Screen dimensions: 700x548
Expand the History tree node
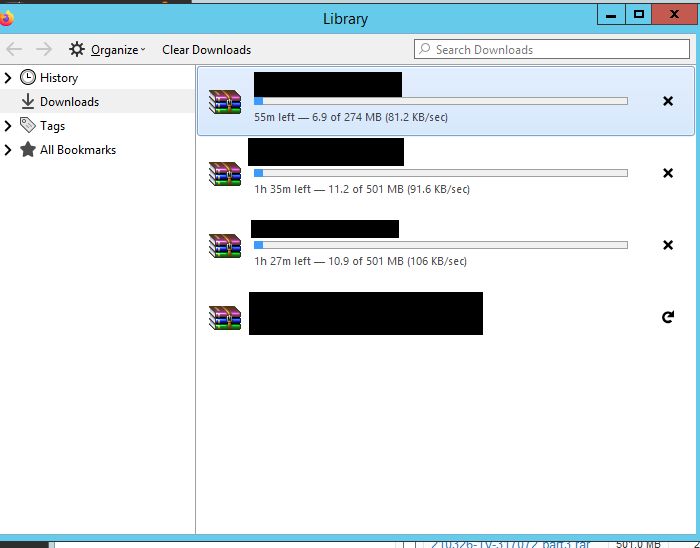pos(8,77)
